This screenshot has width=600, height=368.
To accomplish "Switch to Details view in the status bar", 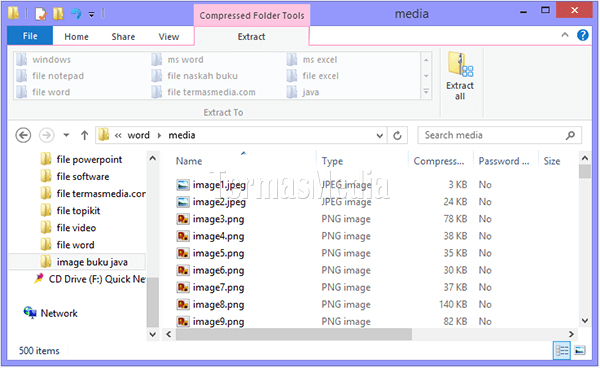I will (x=562, y=350).
